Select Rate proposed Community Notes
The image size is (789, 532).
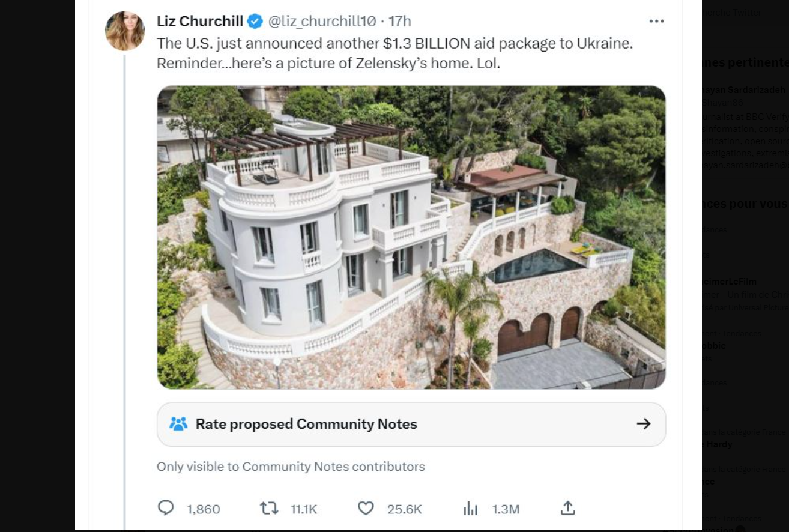click(306, 424)
